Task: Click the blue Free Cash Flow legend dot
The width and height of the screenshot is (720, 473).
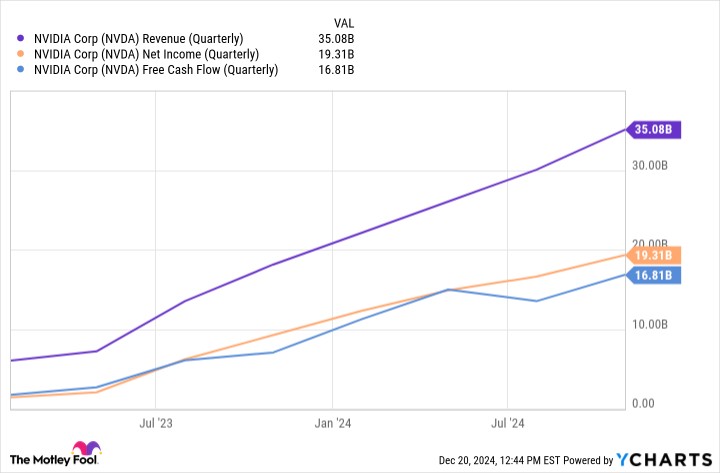Action: pyautogui.click(x=20, y=70)
